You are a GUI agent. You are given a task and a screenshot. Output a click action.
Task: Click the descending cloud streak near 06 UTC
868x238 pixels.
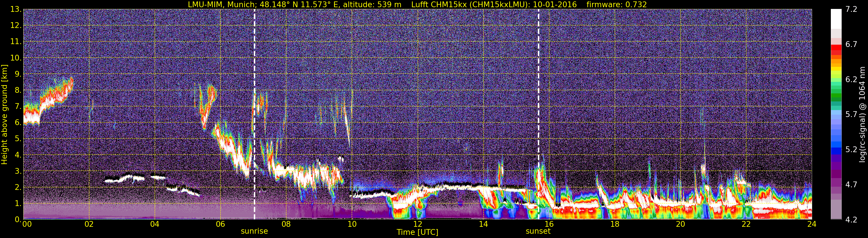point(232,150)
